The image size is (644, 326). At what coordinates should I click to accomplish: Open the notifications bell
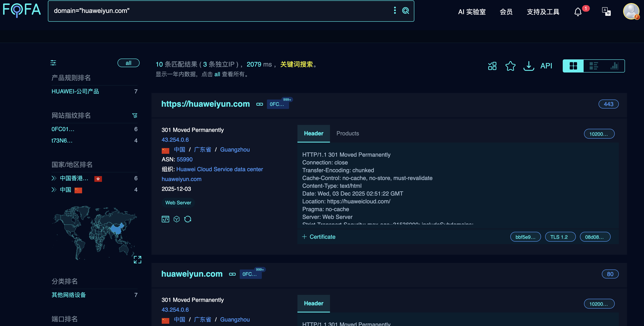coord(578,12)
